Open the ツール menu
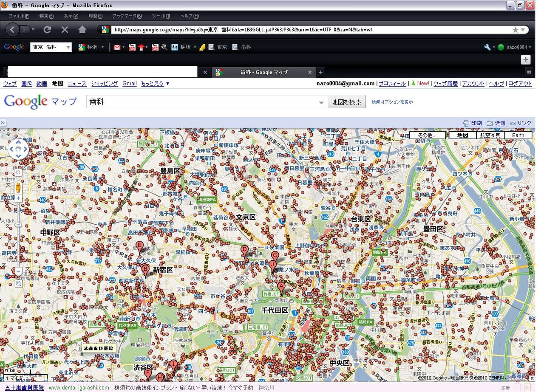The height and width of the screenshot is (392, 544). click(161, 16)
